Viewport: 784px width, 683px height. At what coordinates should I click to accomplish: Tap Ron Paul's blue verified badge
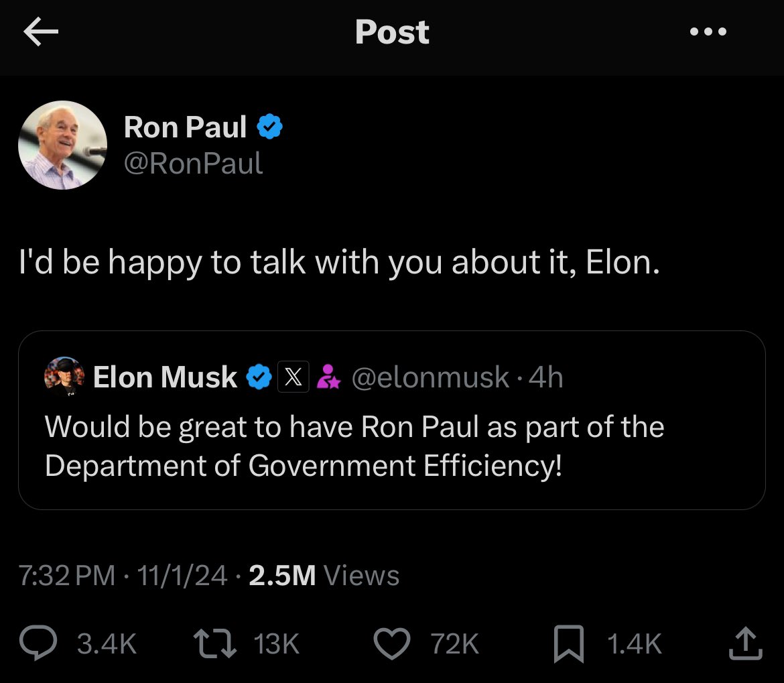point(269,127)
